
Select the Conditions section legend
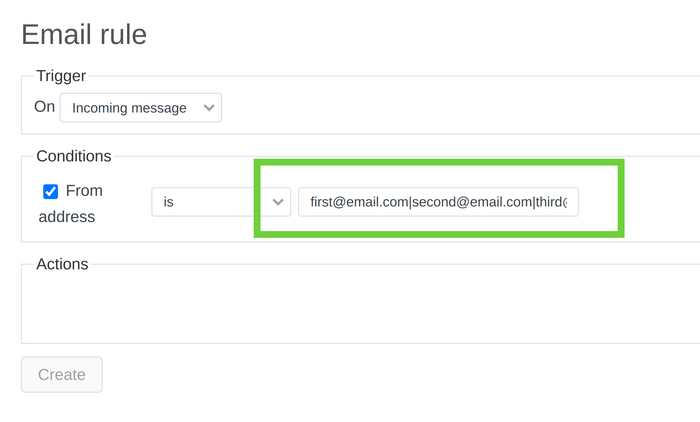pyautogui.click(x=74, y=156)
